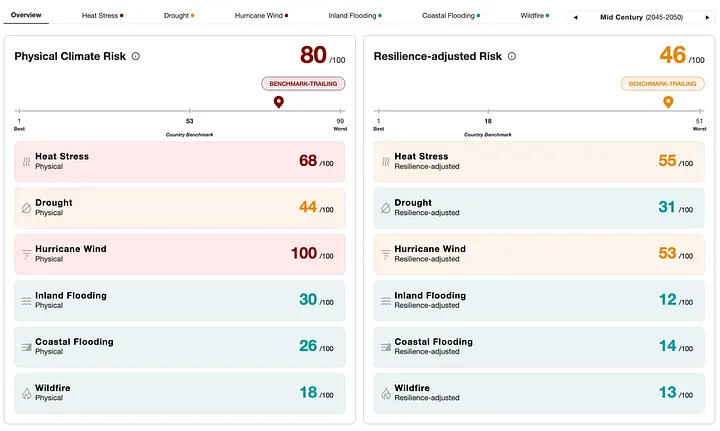Click the resilience-adjusted Coastal Flooding icon
720x431 pixels.
click(386, 347)
